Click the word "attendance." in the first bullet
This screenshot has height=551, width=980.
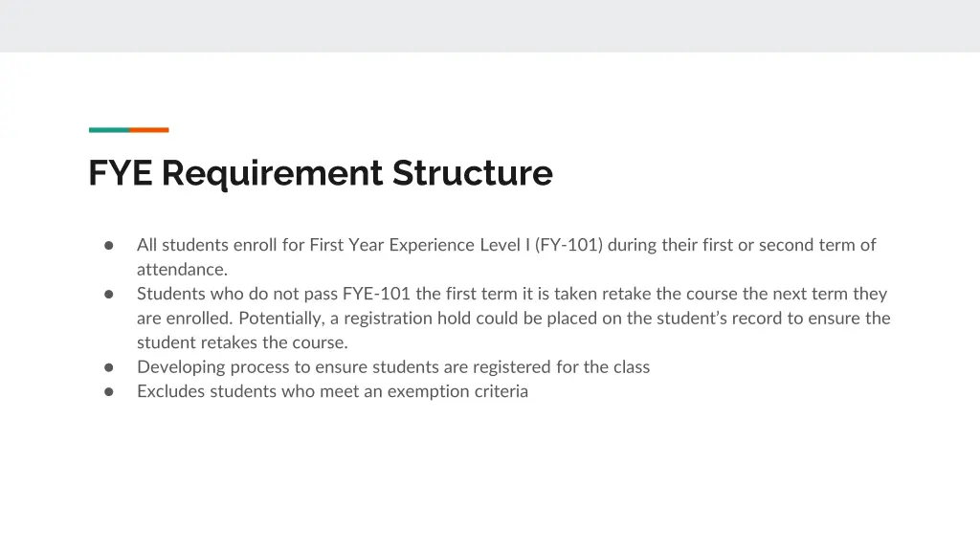pos(182,270)
